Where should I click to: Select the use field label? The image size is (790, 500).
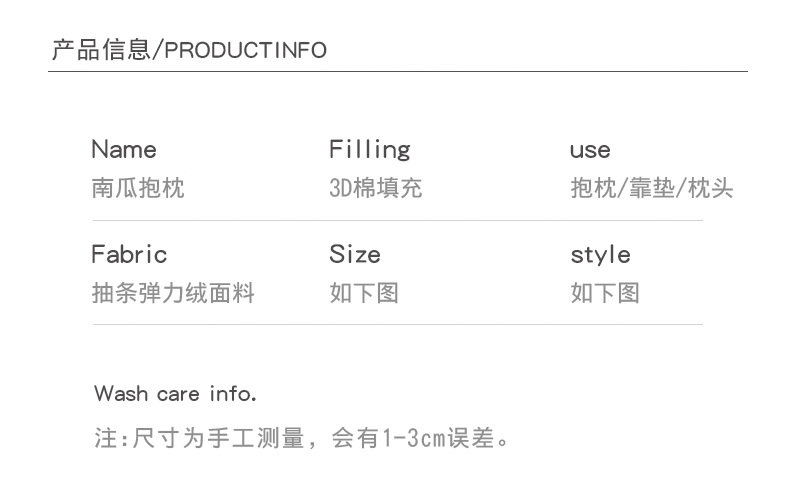pos(589,151)
